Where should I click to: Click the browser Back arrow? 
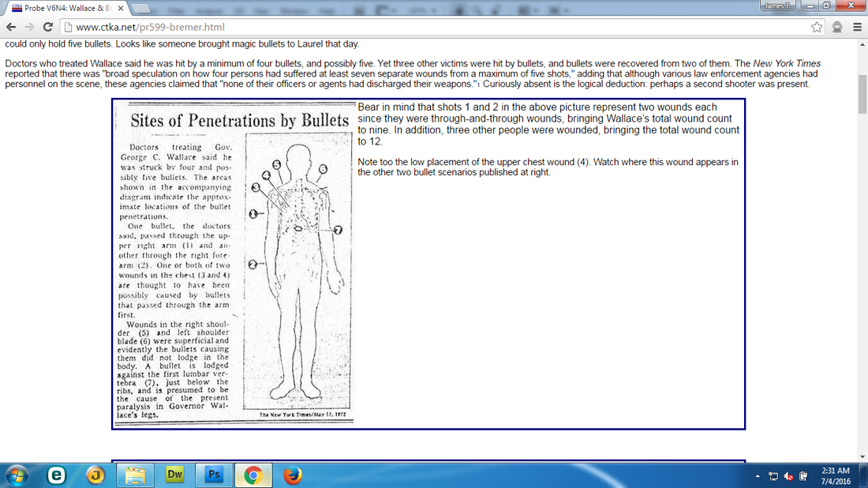(12, 26)
